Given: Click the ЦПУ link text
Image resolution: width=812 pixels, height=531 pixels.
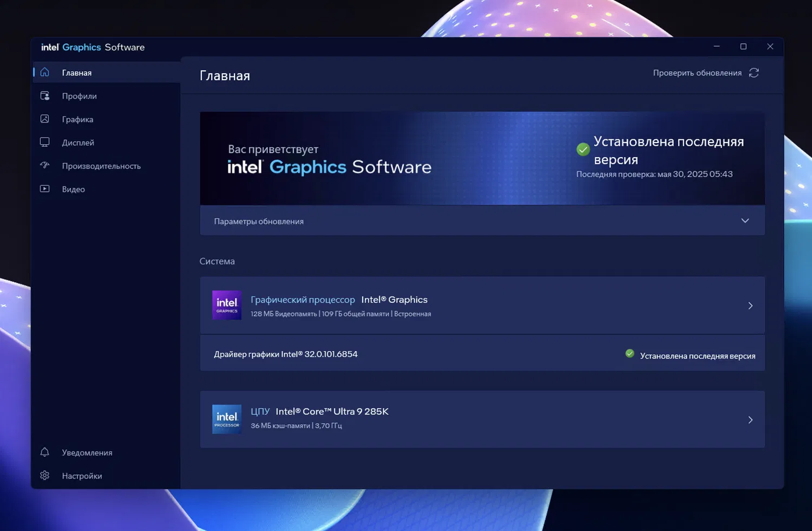Looking at the screenshot, I should (260, 411).
